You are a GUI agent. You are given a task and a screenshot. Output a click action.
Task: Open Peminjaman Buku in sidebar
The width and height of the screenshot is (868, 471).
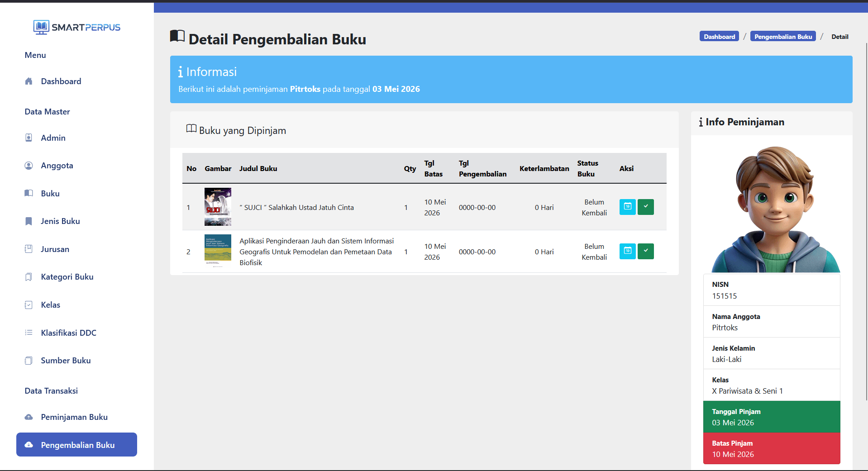[x=76, y=417]
